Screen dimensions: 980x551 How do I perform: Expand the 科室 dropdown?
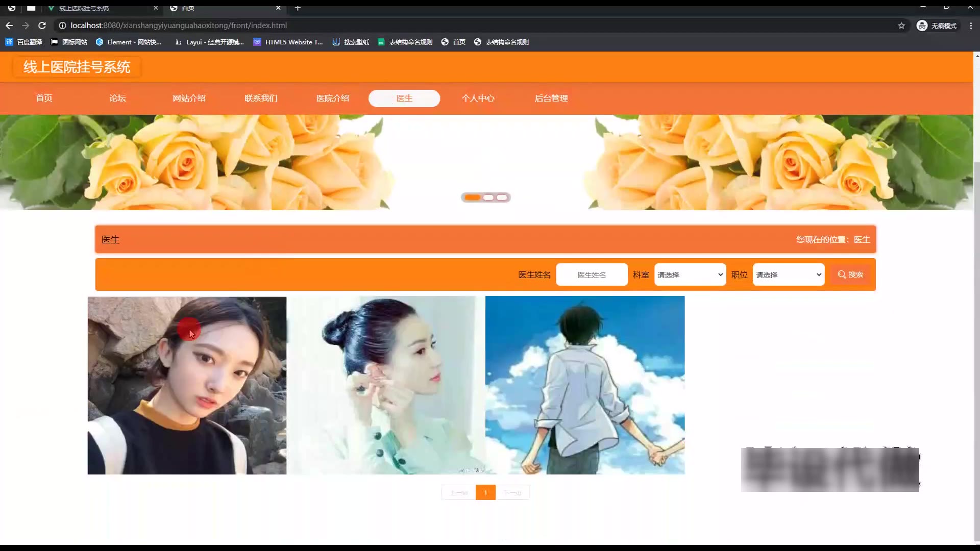pos(690,275)
